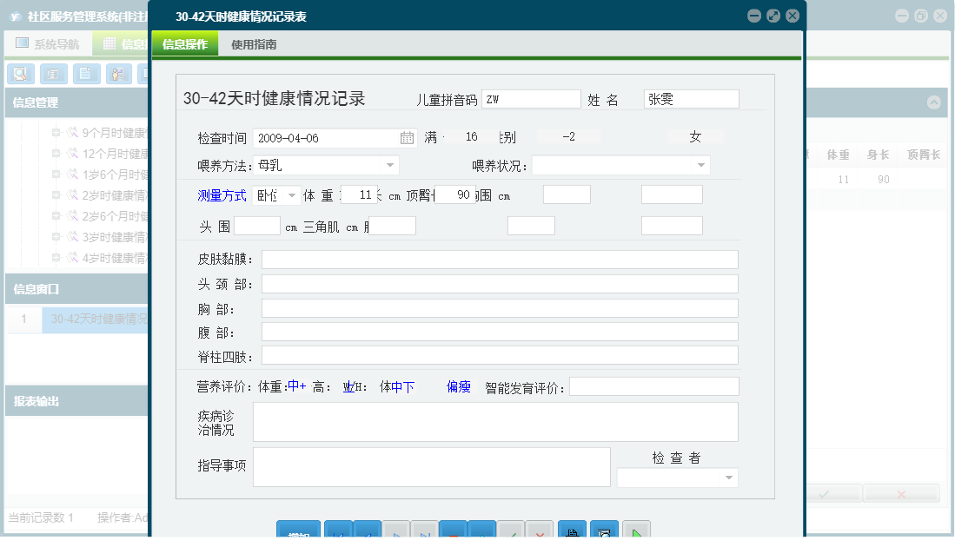Open print preview for the record

point(604,530)
